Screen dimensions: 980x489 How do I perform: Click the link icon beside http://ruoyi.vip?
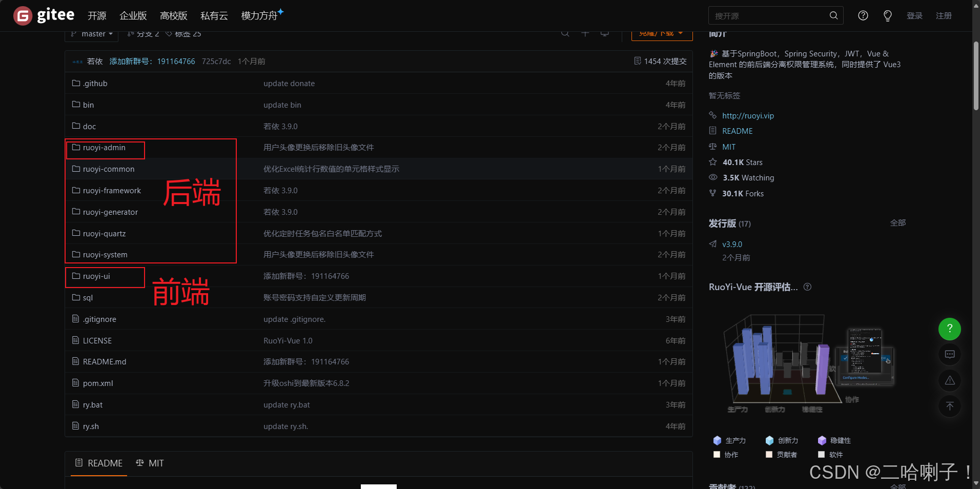click(712, 115)
